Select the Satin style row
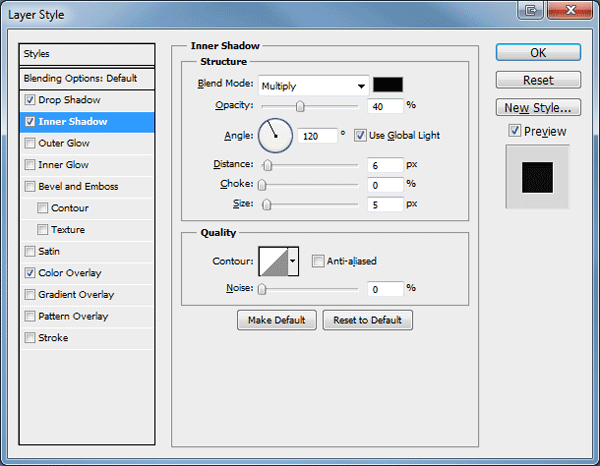Viewport: 600px width, 466px height. [x=87, y=251]
